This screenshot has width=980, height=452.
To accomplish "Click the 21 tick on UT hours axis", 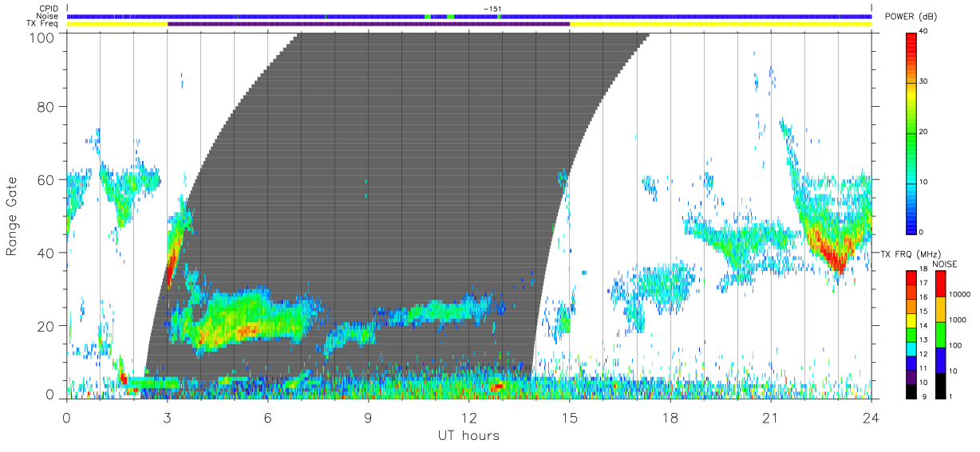I will click(771, 417).
